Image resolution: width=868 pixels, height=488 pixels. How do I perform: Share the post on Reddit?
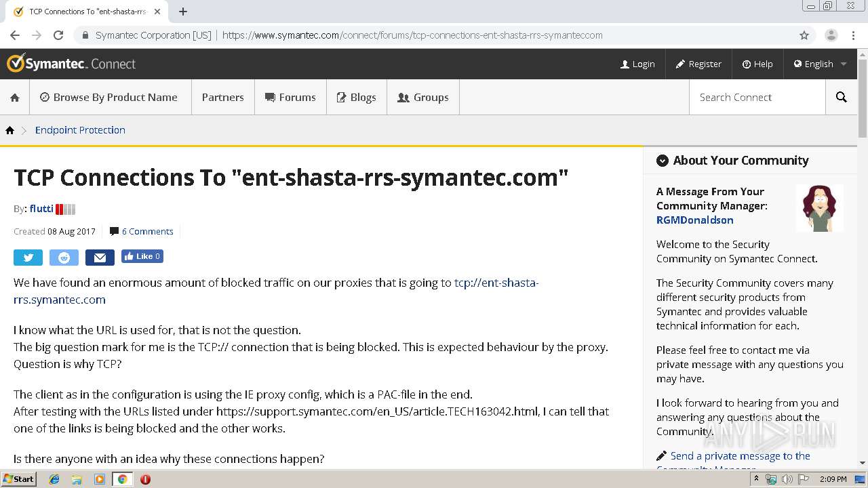[64, 258]
